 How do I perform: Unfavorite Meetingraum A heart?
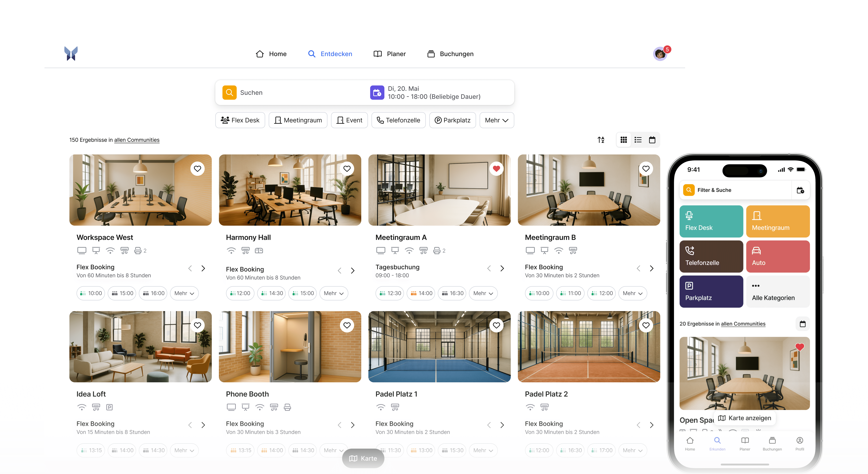click(496, 169)
